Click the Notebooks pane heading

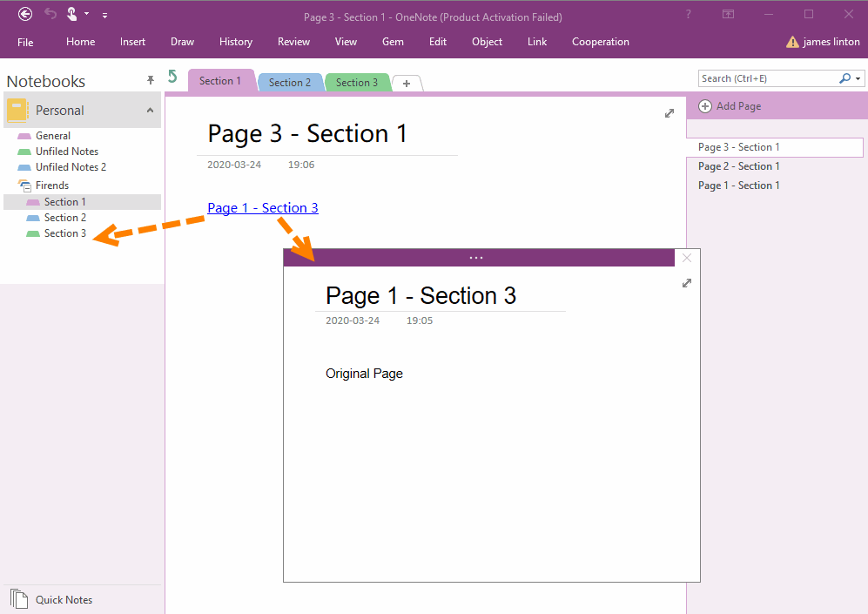click(46, 81)
